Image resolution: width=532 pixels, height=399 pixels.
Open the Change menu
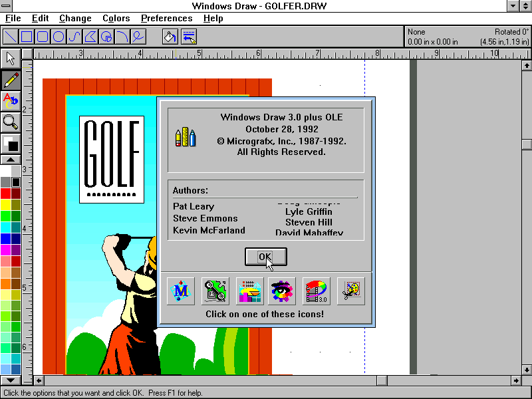pyautogui.click(x=75, y=19)
